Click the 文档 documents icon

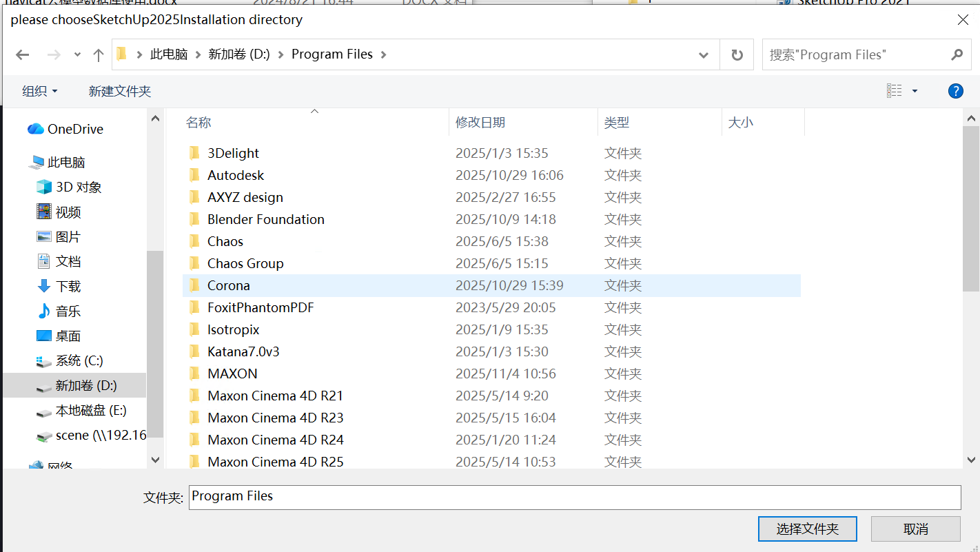click(44, 261)
